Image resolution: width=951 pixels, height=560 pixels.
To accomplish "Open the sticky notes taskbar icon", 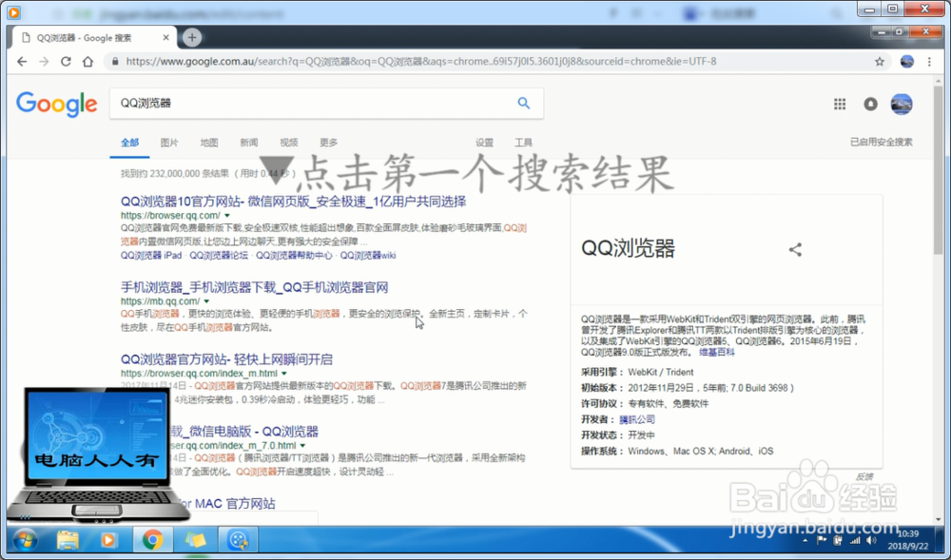I will click(195, 539).
